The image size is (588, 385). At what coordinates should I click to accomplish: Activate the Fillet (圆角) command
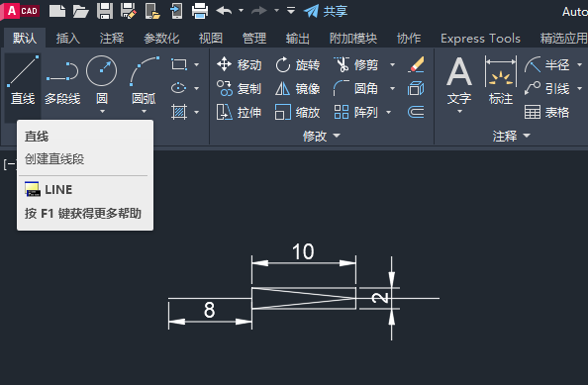click(x=356, y=89)
